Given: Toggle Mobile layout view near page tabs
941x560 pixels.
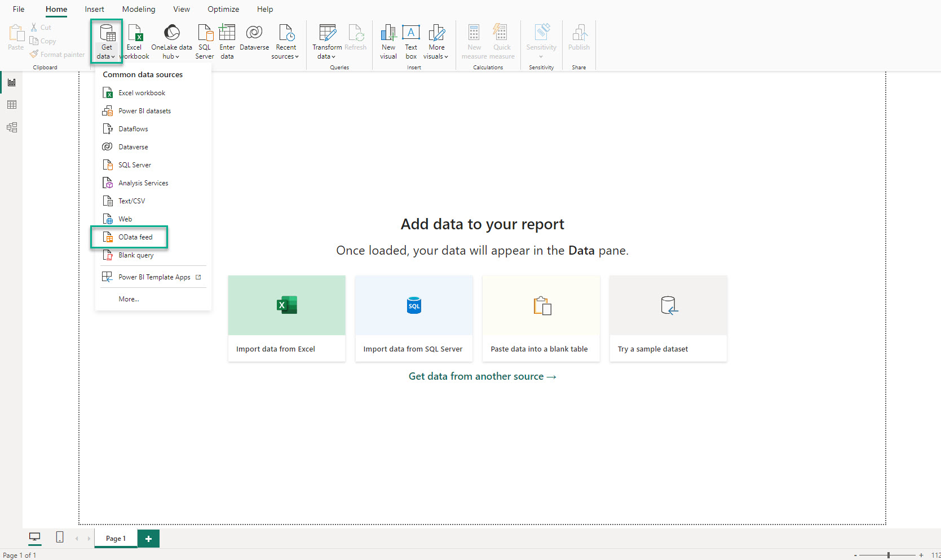Looking at the screenshot, I should 59,537.
